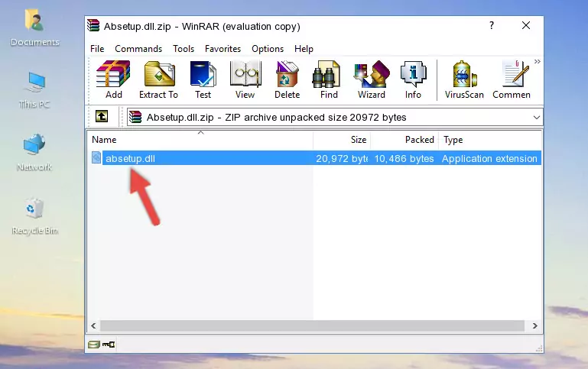Click the 10,486 bytes packed value
The height and width of the screenshot is (369, 588).
click(x=404, y=158)
